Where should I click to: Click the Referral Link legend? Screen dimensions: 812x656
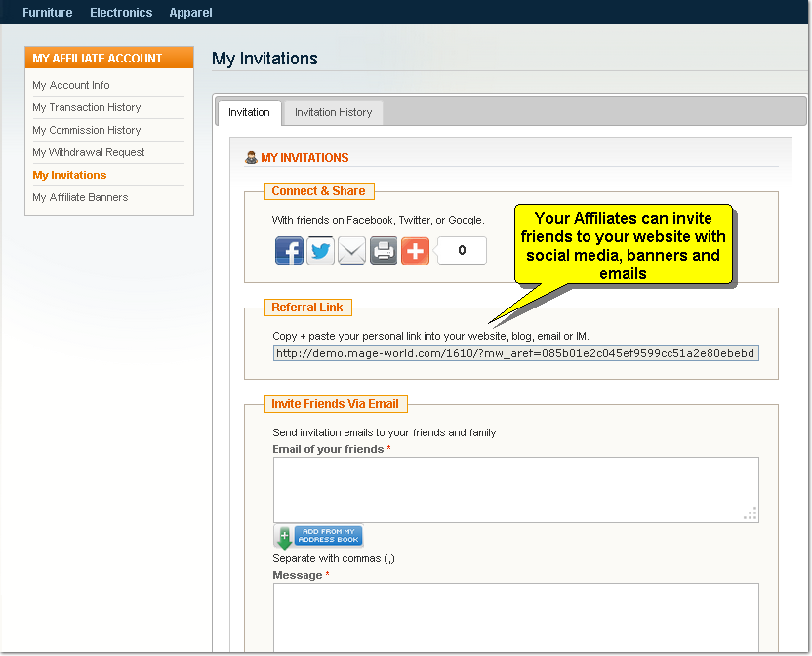307,307
